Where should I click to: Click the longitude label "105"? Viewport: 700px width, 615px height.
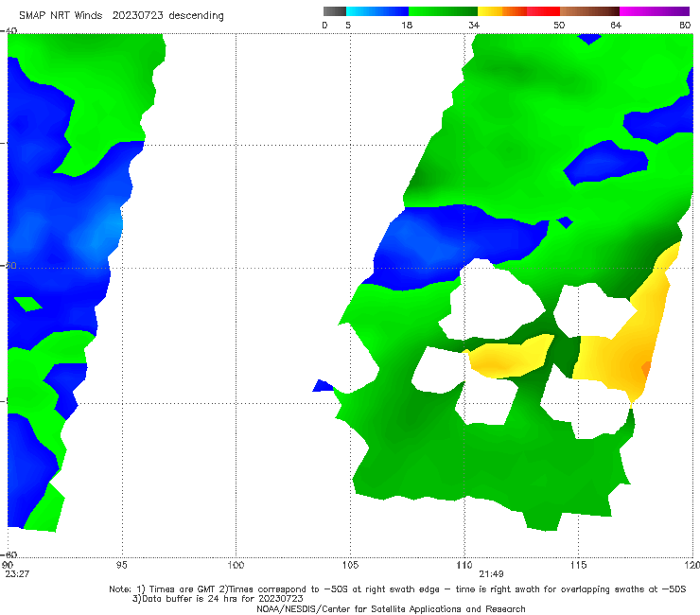[350, 565]
